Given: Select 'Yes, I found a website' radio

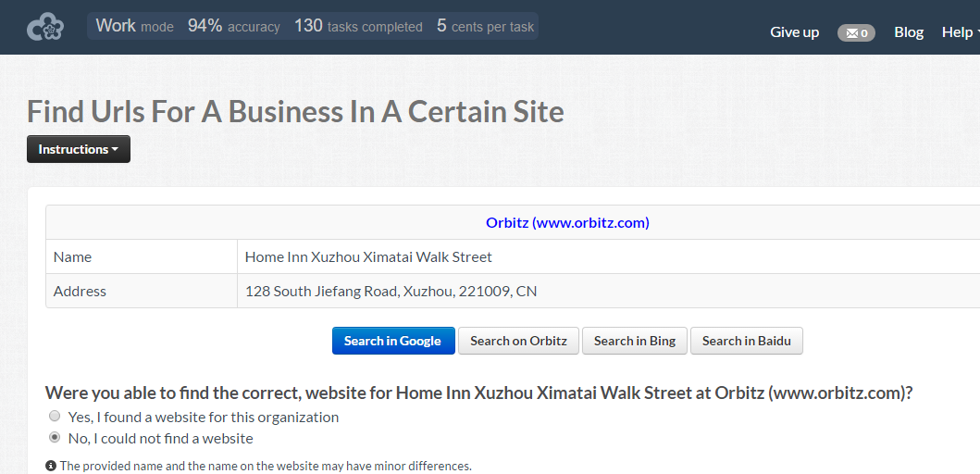Looking at the screenshot, I should (55, 417).
